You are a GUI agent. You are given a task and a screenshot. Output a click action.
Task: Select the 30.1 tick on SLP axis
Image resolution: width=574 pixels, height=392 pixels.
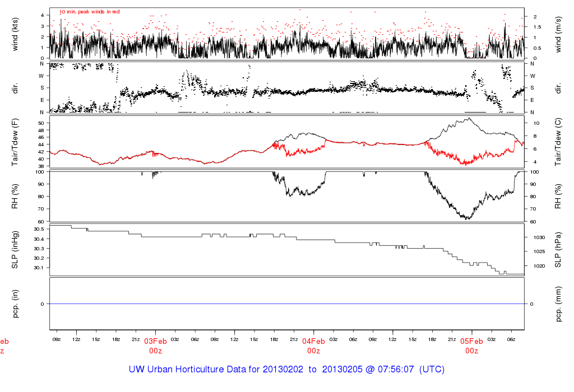click(x=39, y=268)
